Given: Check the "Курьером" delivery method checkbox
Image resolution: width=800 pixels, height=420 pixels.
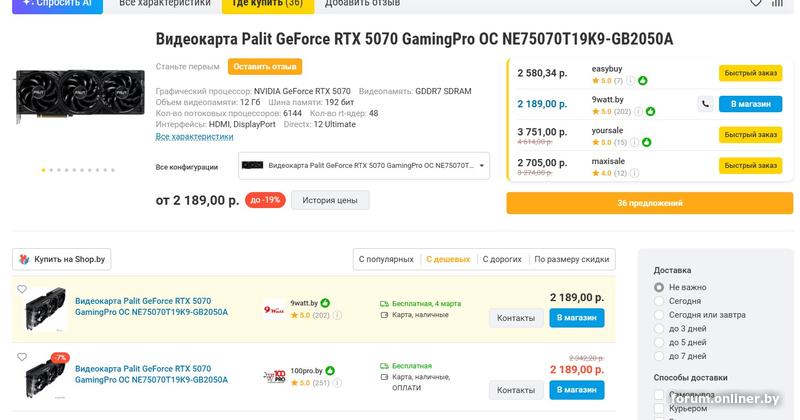Looking at the screenshot, I should pyautogui.click(x=659, y=408).
